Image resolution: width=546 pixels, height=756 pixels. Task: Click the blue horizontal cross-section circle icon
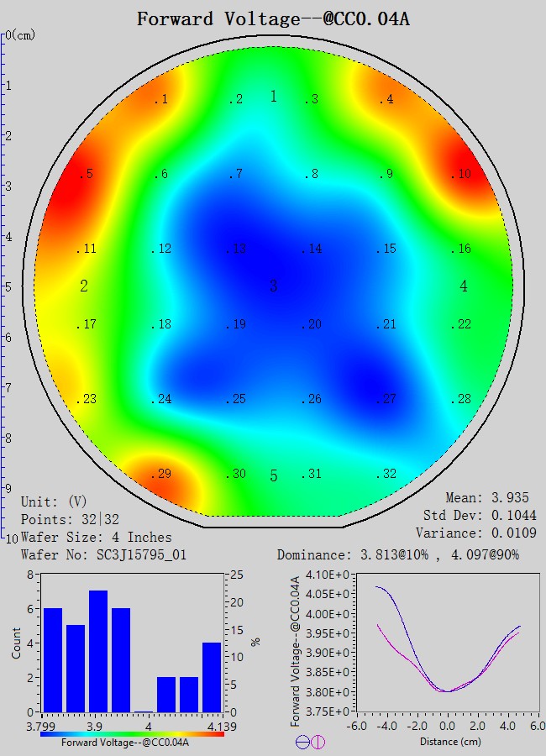[x=302, y=742]
